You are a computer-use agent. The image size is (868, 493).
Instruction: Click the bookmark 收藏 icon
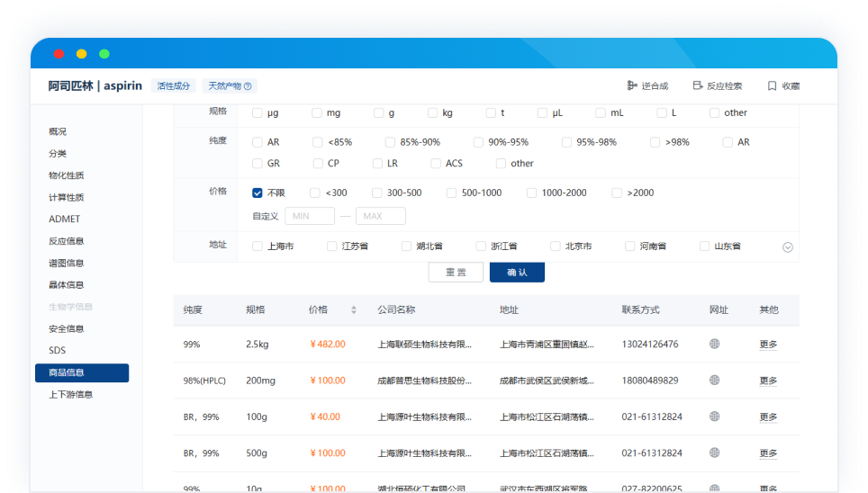(772, 86)
